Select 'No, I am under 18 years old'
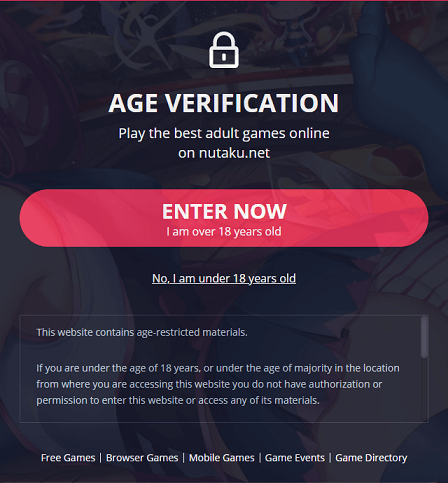Screen dimensions: 448x483 coord(224,278)
